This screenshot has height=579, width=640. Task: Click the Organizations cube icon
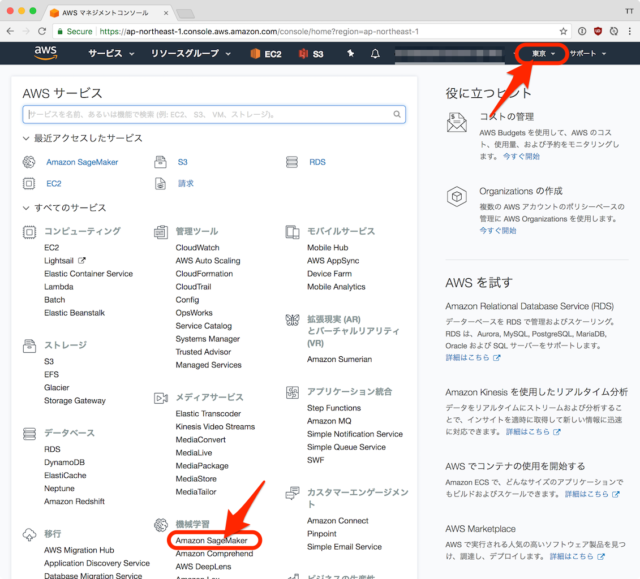457,197
